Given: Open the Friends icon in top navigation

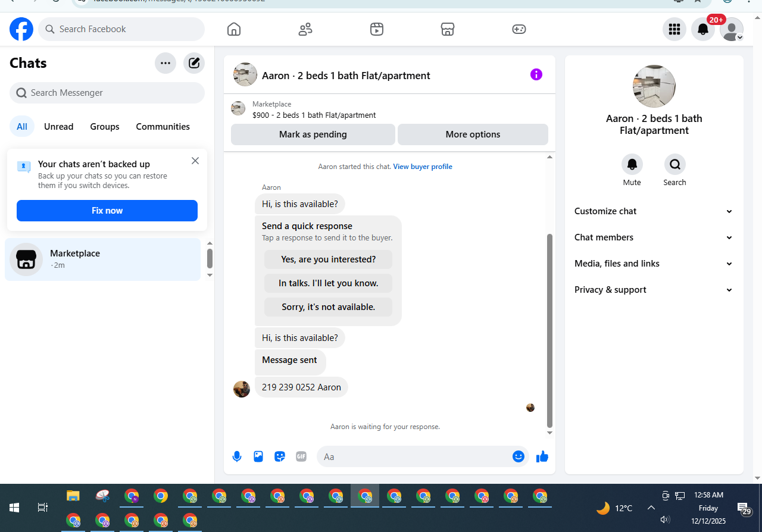Looking at the screenshot, I should click(x=305, y=29).
